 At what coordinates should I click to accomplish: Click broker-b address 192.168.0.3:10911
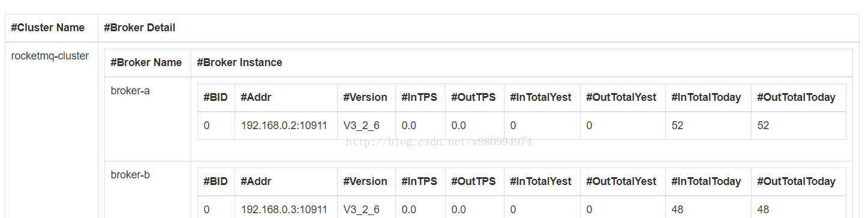pyautogui.click(x=284, y=210)
